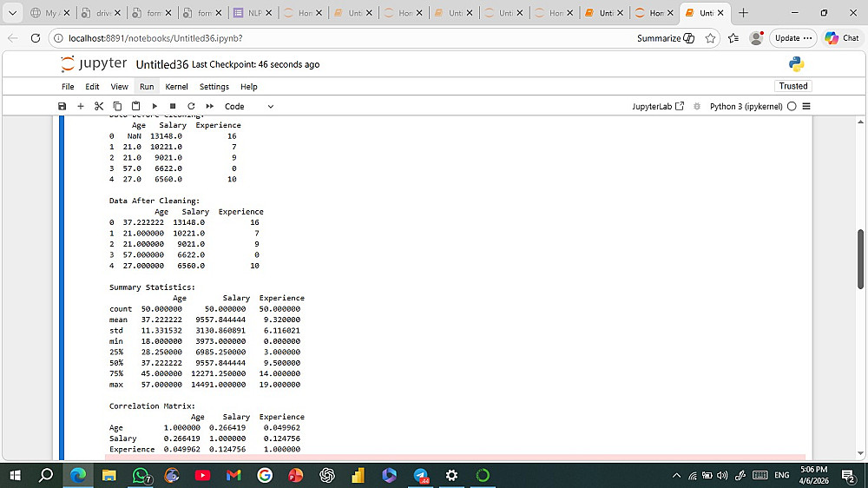
Task: Check the kernel status circle indicator
Action: [792, 106]
